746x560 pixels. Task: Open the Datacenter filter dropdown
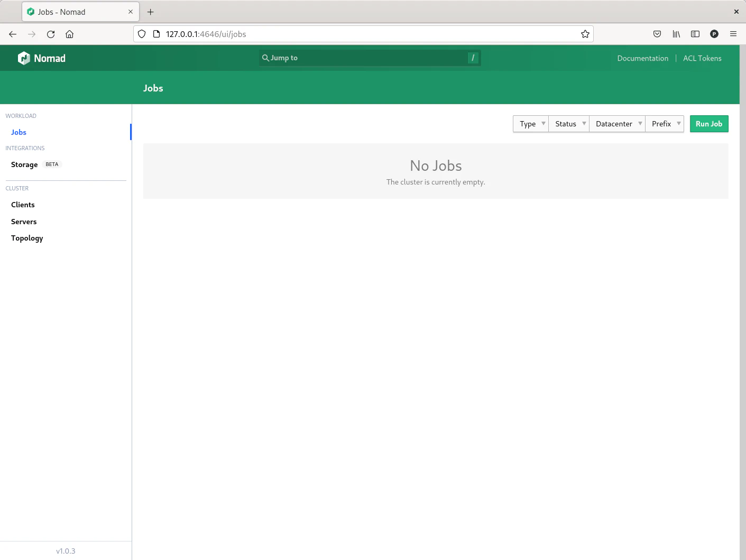coord(617,124)
